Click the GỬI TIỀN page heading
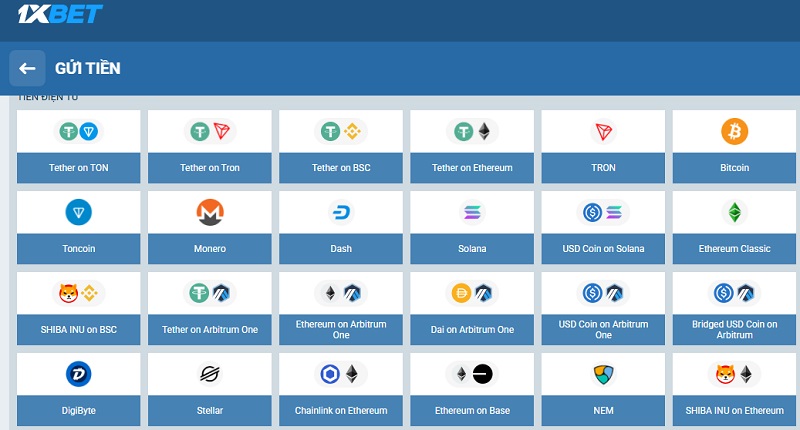This screenshot has height=430, width=800. 88,68
